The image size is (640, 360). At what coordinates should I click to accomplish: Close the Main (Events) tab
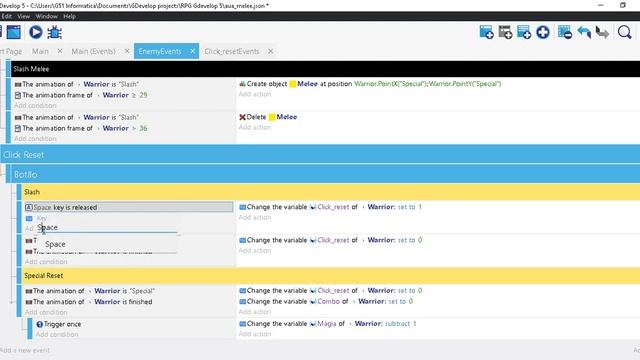[127, 51]
